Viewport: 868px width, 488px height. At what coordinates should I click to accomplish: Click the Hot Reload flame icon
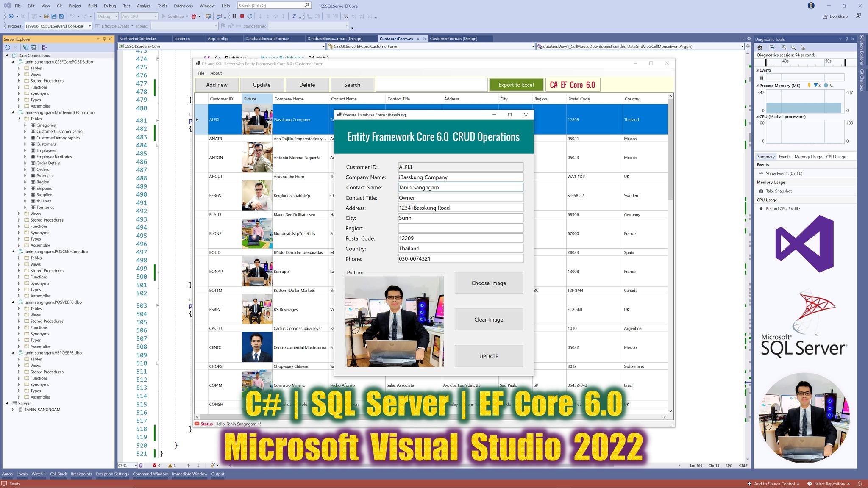click(x=194, y=16)
